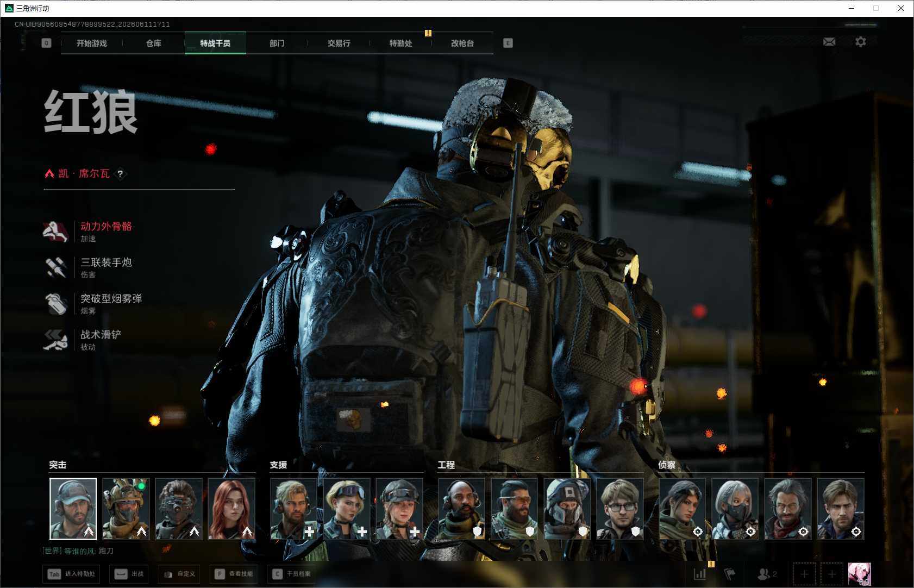914x588 pixels.
Task: Click the E key next-tab icon
Action: tap(508, 43)
